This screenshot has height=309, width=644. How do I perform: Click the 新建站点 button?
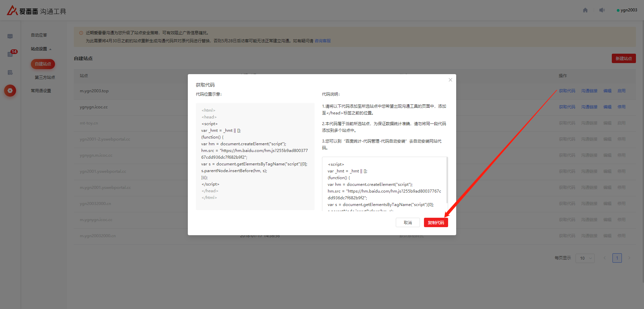click(624, 58)
